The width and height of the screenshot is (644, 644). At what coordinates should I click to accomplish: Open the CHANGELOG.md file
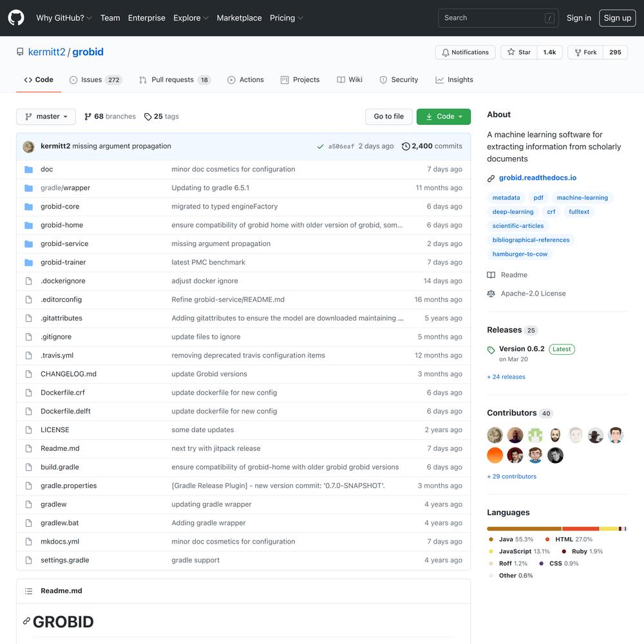(x=68, y=374)
